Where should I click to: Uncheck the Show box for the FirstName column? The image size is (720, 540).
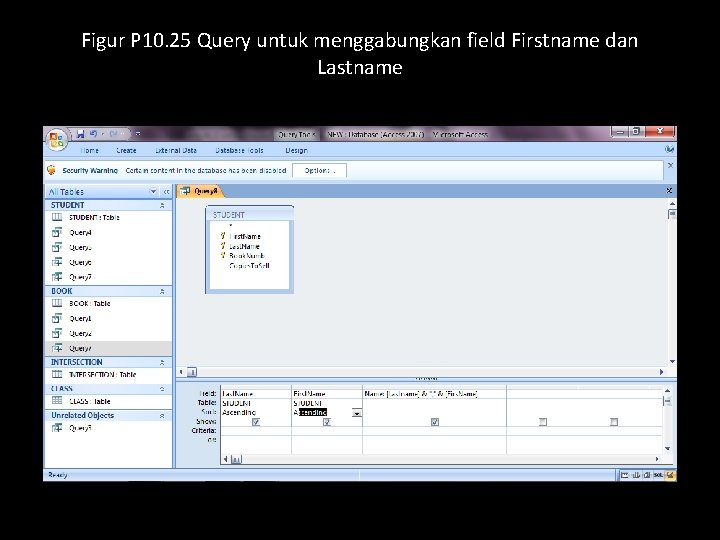pyautogui.click(x=327, y=422)
